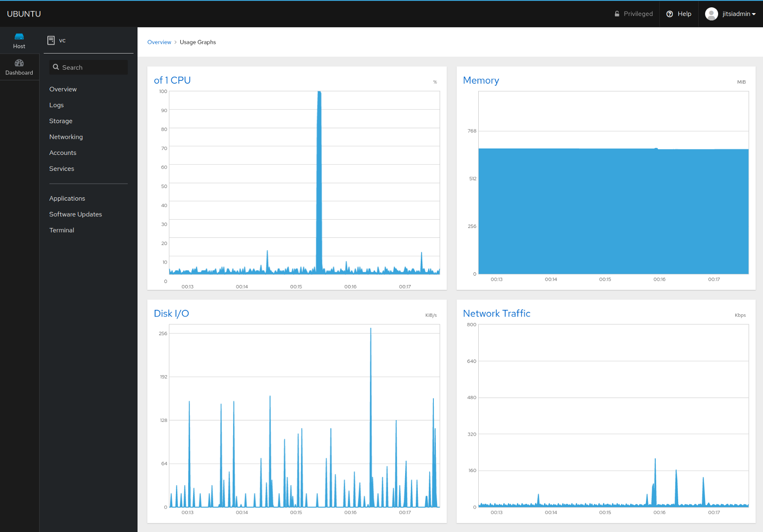The image size is (763, 532).
Task: Type in the sidebar Search field
Action: pos(93,67)
